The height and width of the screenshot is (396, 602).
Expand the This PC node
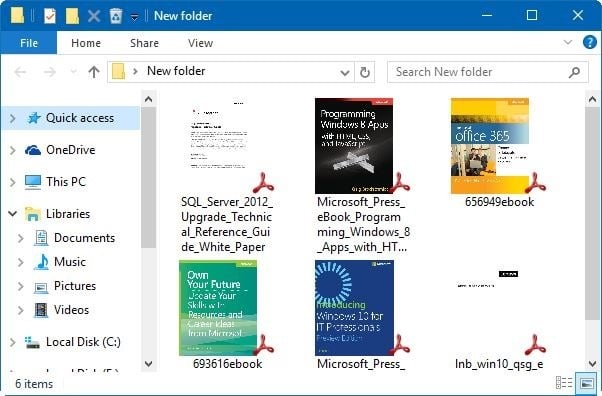pos(13,182)
